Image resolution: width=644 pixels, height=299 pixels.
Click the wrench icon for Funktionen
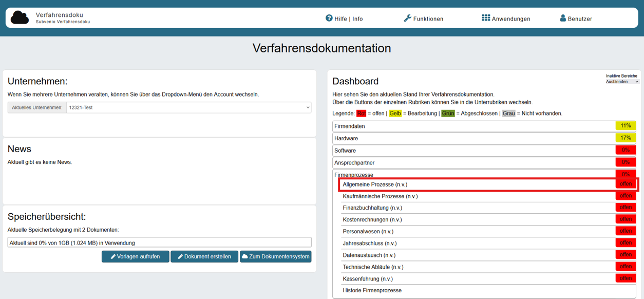coord(407,18)
